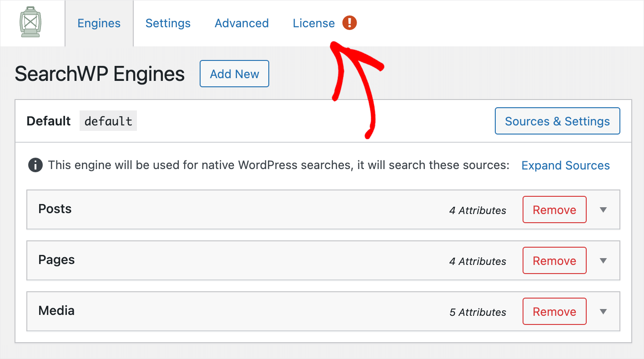The height and width of the screenshot is (359, 644).
Task: Open the Engines tab
Action: coord(99,23)
